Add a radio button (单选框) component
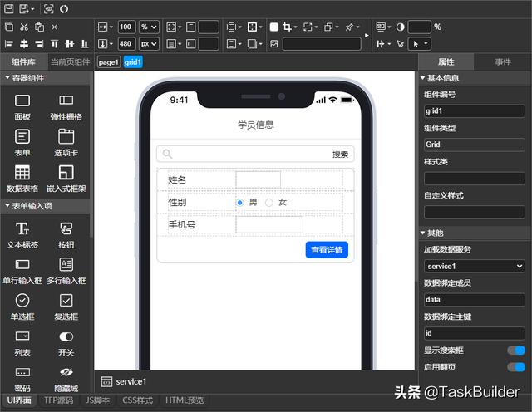The width and height of the screenshot is (532, 412). point(22,307)
